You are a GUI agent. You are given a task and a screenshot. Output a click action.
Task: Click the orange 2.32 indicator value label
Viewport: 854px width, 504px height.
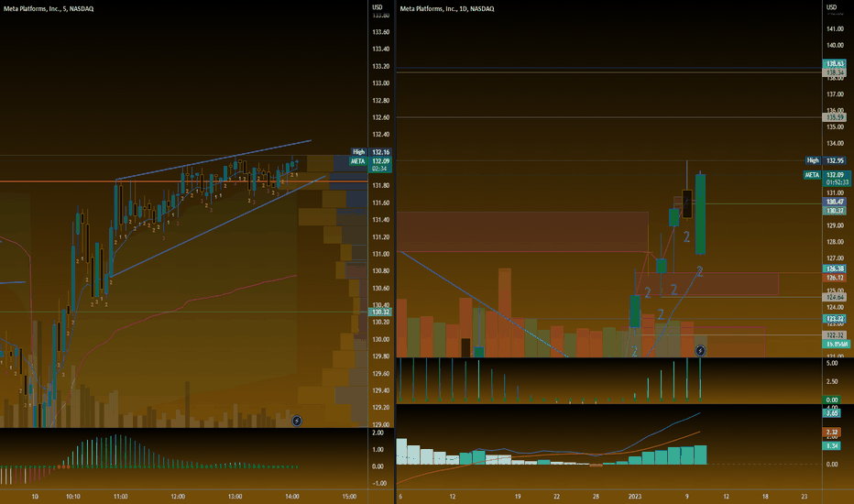(832, 433)
